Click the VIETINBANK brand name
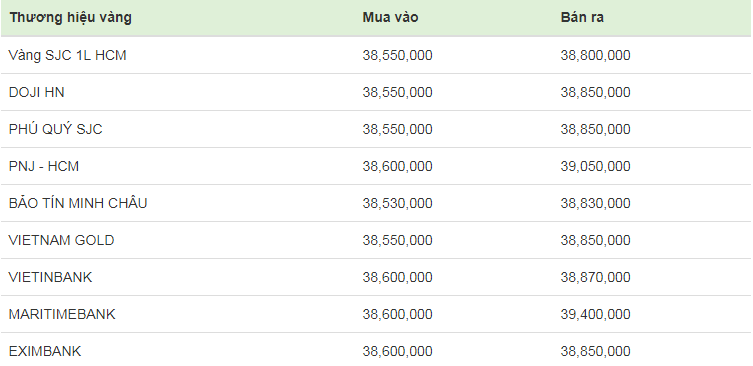753x366 pixels. 50,277
